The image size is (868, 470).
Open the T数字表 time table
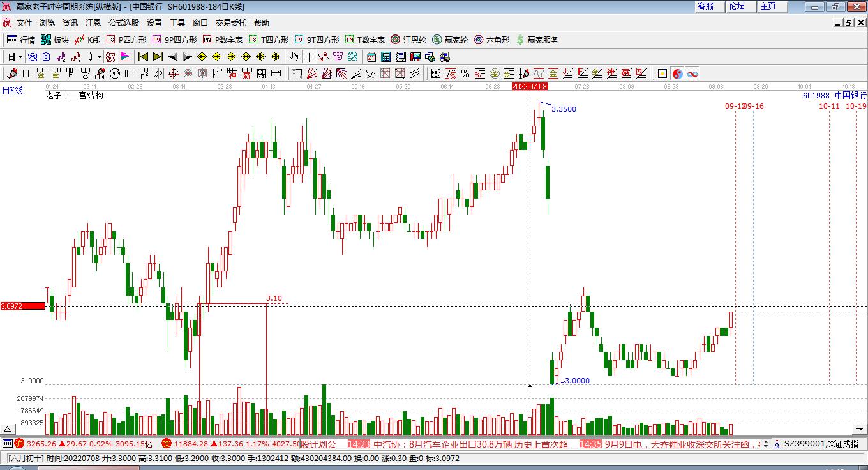365,40
